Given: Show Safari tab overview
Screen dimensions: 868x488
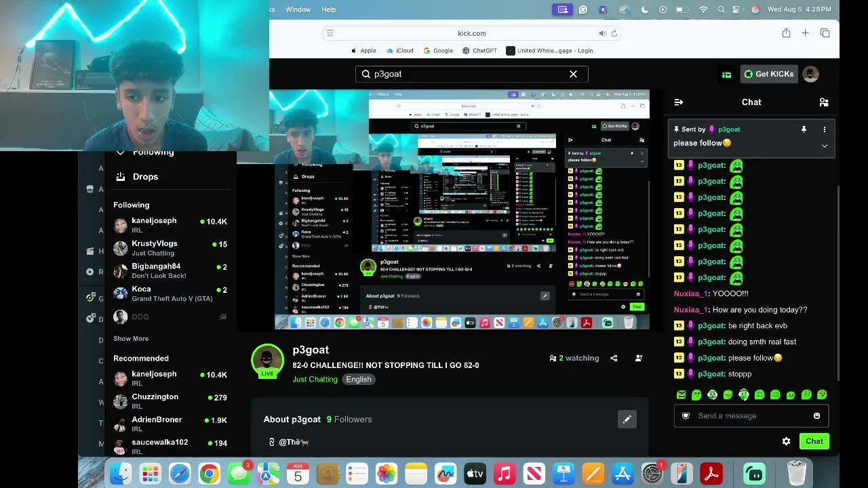Looking at the screenshot, I should [x=825, y=33].
